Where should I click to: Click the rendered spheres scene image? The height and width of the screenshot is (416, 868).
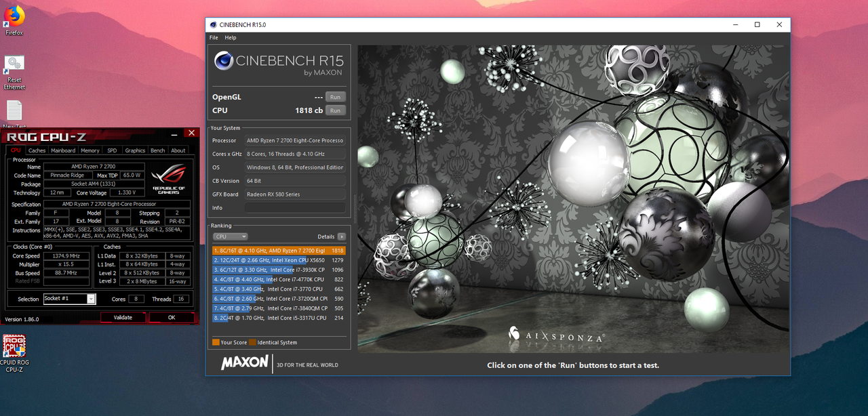point(574,199)
